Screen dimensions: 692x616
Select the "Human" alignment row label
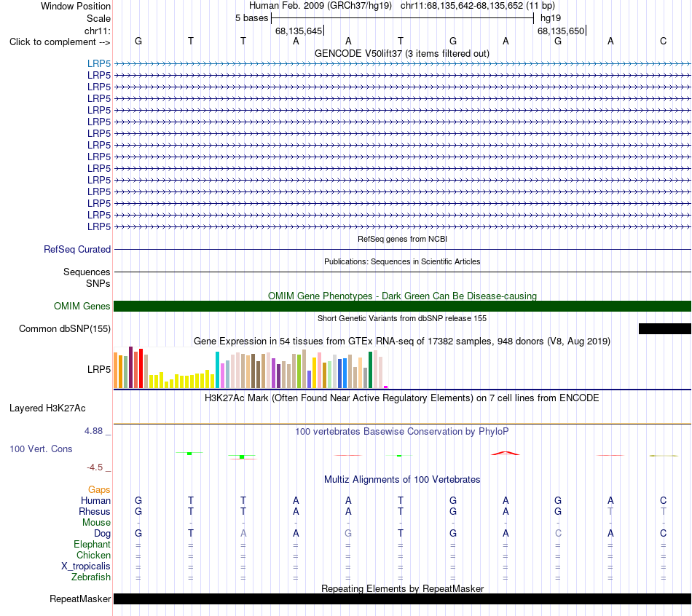pyautogui.click(x=95, y=500)
